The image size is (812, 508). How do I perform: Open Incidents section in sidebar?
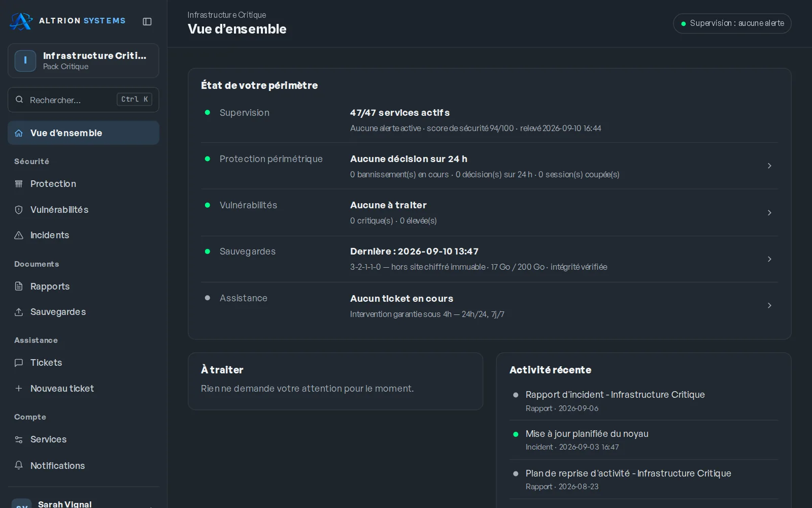[83, 235]
